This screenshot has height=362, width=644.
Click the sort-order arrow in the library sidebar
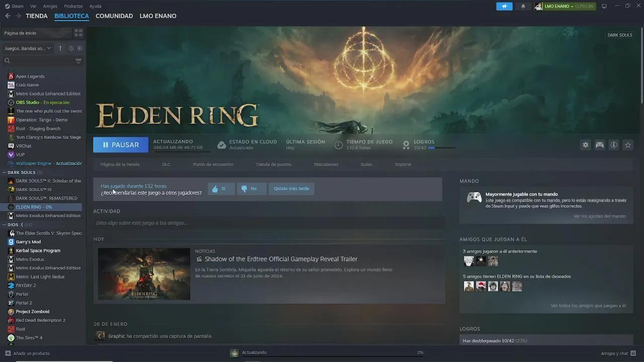point(60,48)
